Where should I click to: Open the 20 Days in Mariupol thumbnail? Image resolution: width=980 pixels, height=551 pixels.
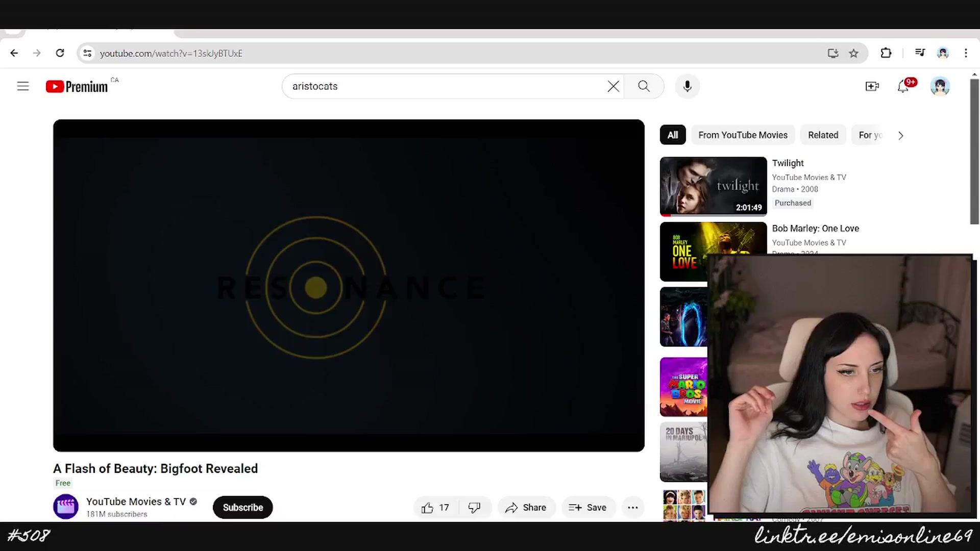(x=683, y=452)
